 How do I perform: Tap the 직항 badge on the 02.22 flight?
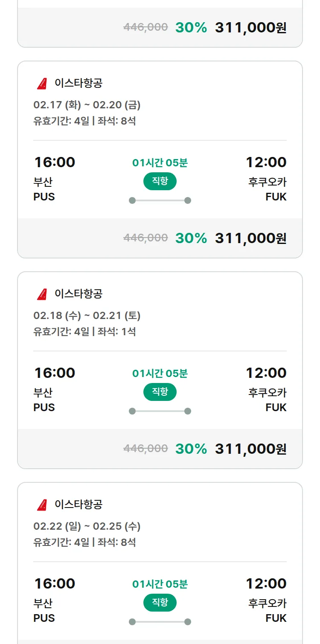click(x=160, y=603)
